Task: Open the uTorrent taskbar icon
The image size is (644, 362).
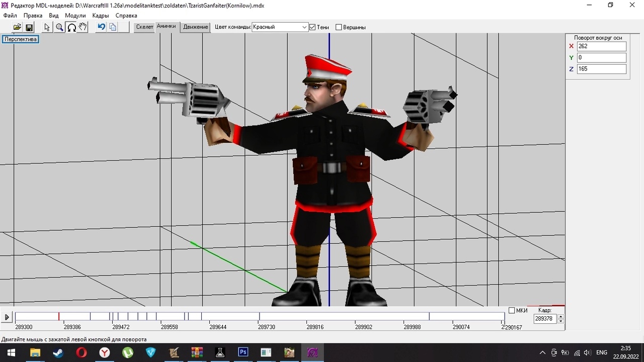Action: [127, 352]
